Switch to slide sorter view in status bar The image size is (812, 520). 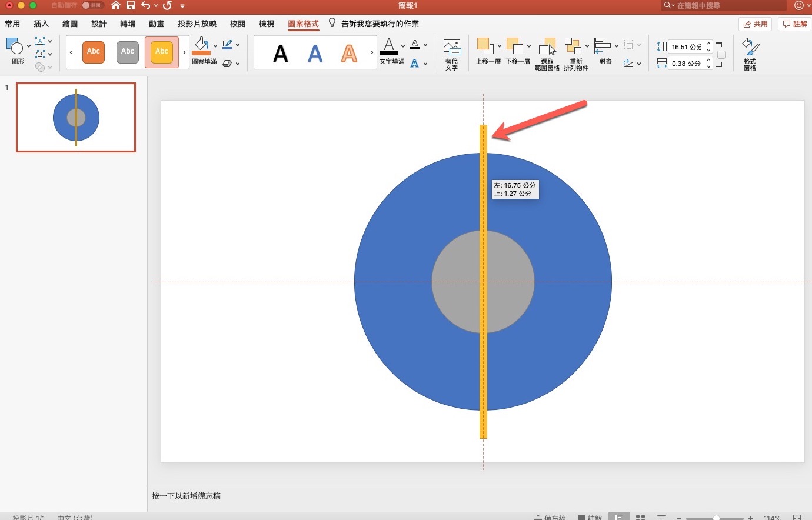[640, 517]
